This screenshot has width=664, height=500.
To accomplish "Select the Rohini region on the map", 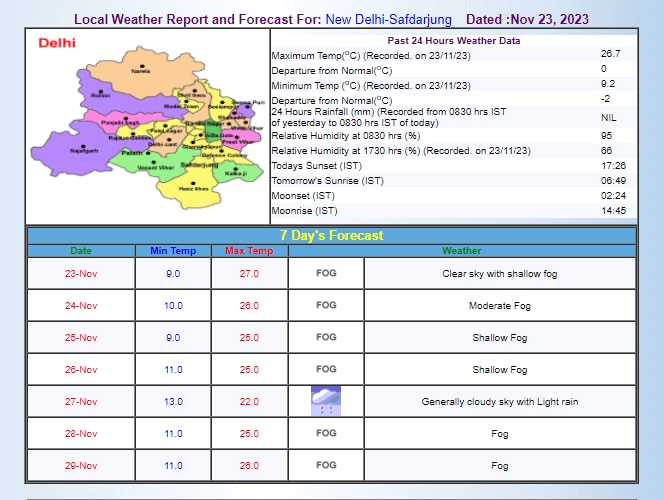I will coord(101,95).
